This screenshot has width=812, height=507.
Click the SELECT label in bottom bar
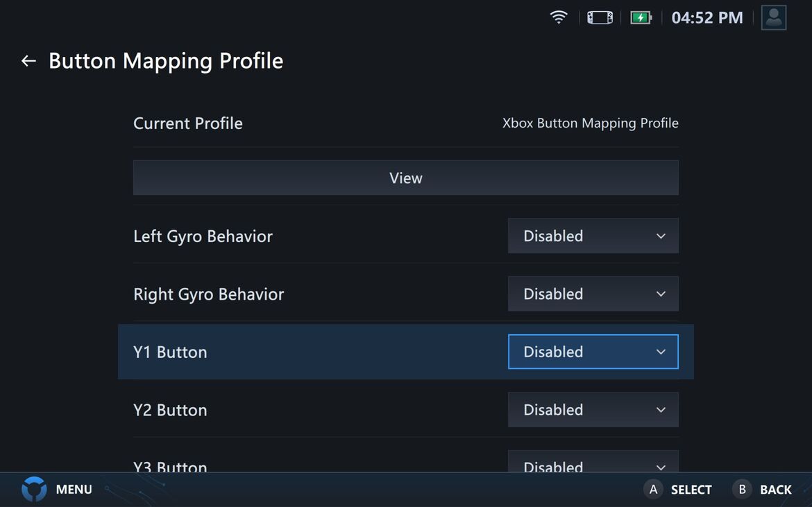(691, 490)
